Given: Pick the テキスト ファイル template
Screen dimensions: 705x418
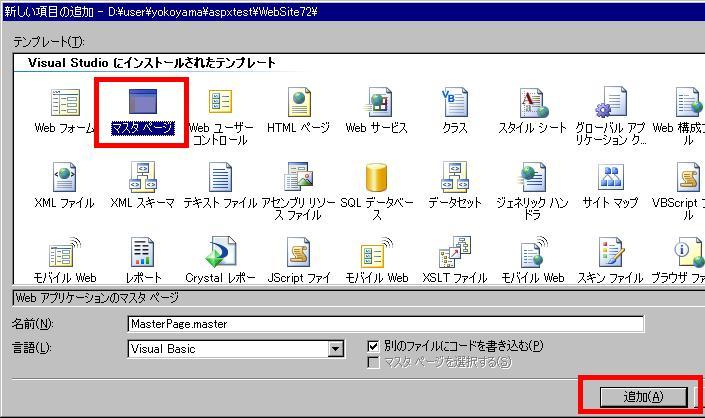Looking at the screenshot, I should 220,186.
